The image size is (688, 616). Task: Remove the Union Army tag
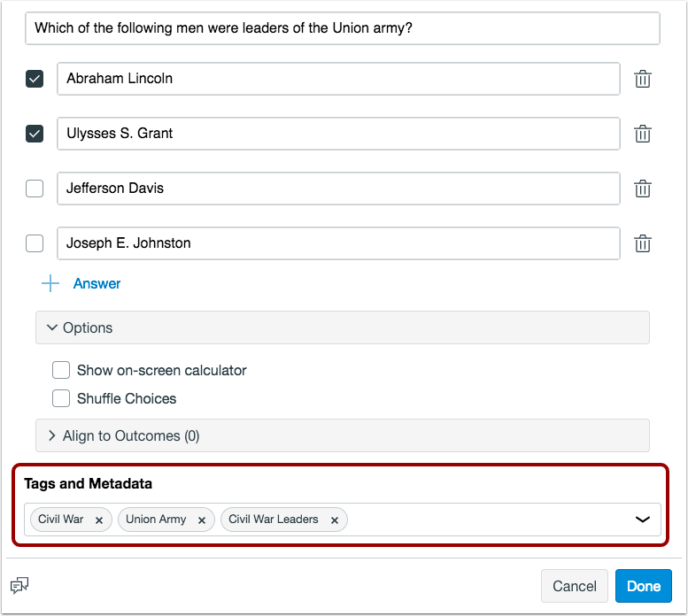coord(202,520)
